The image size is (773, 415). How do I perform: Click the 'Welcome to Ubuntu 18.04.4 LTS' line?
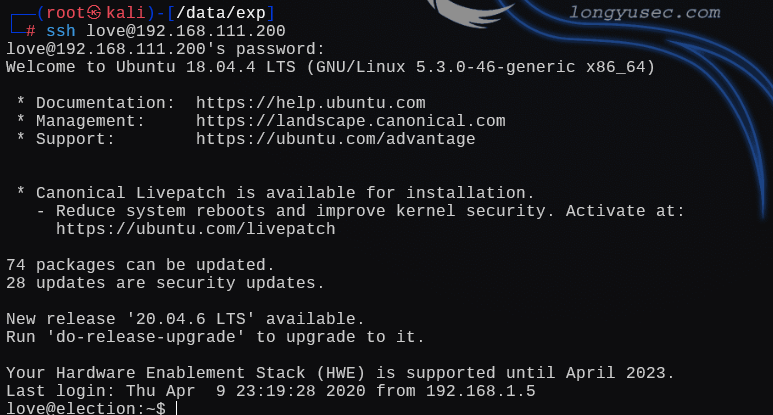(330, 67)
